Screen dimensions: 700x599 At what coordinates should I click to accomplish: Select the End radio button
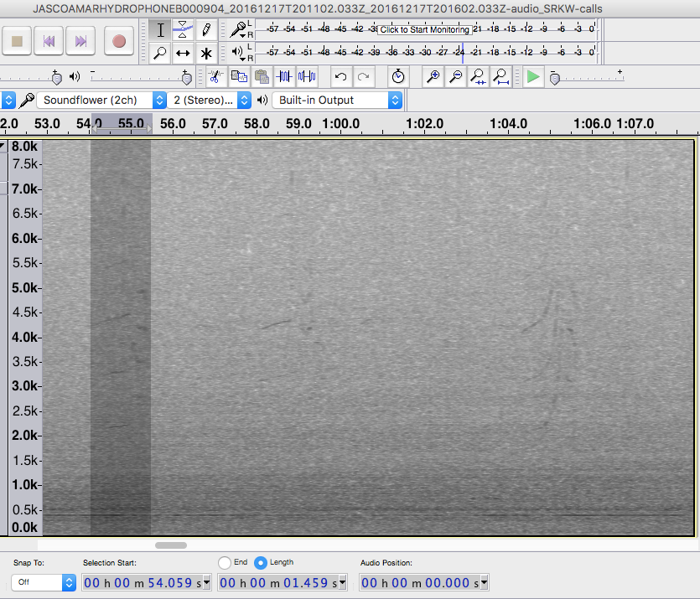pyautogui.click(x=225, y=562)
